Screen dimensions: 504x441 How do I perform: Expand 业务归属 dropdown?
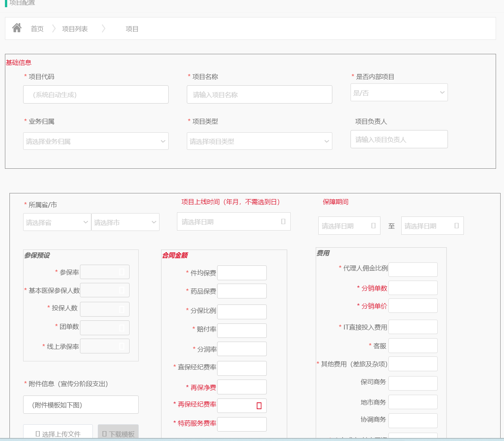(x=96, y=141)
